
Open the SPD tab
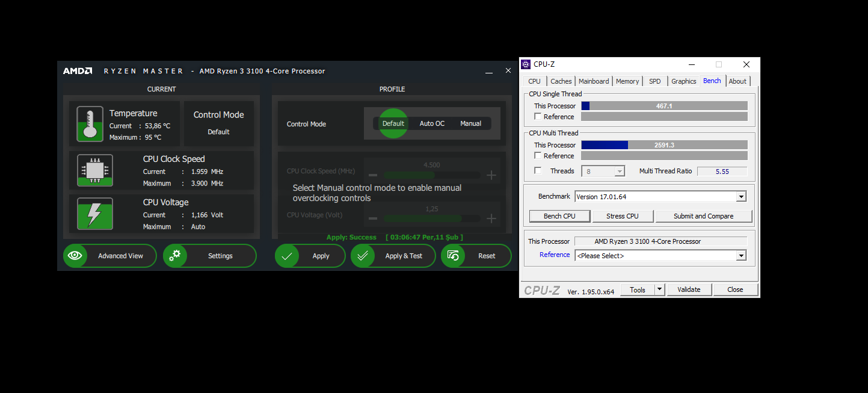[654, 81]
